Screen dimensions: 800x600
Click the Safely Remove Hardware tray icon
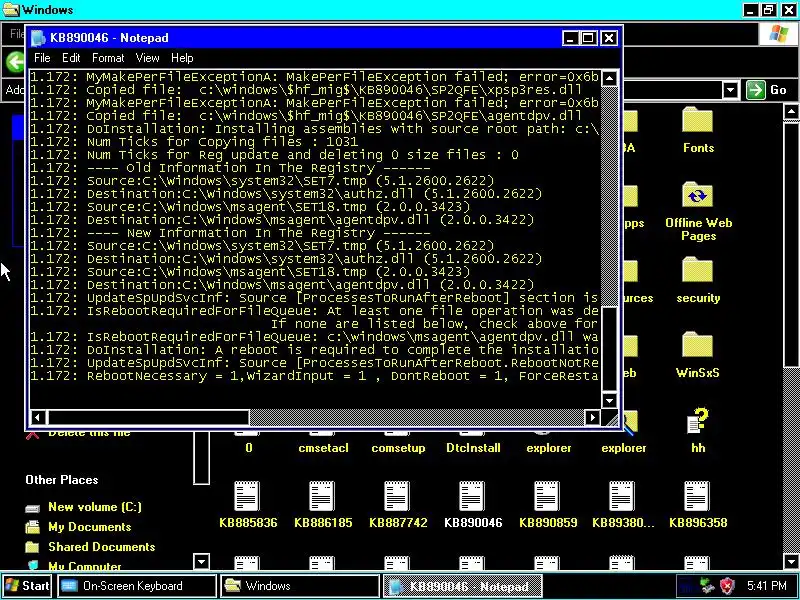click(x=707, y=586)
